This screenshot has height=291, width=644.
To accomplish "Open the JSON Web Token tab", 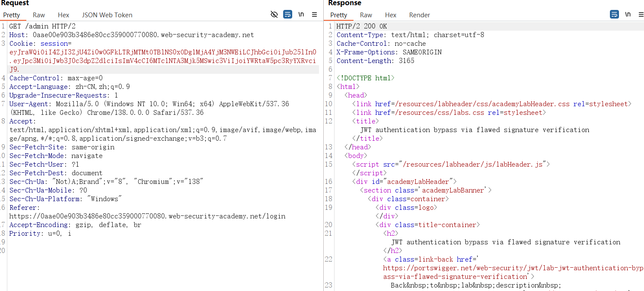I will click(x=107, y=15).
